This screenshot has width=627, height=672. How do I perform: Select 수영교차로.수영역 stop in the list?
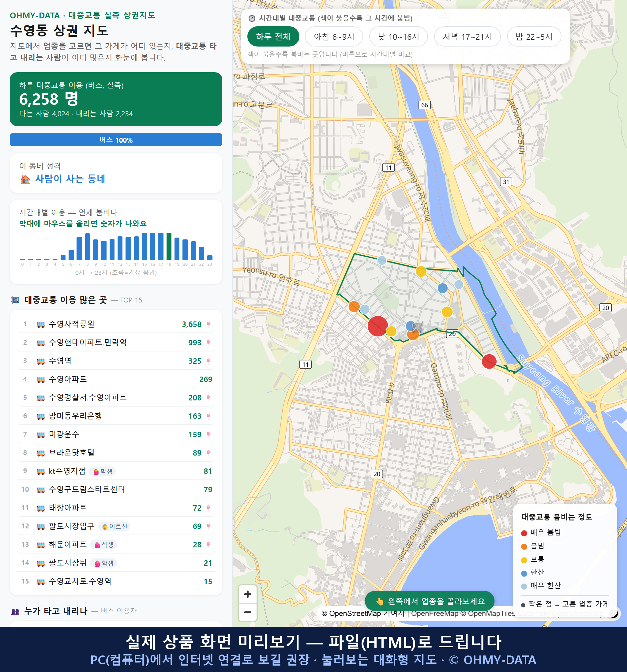pos(116,581)
